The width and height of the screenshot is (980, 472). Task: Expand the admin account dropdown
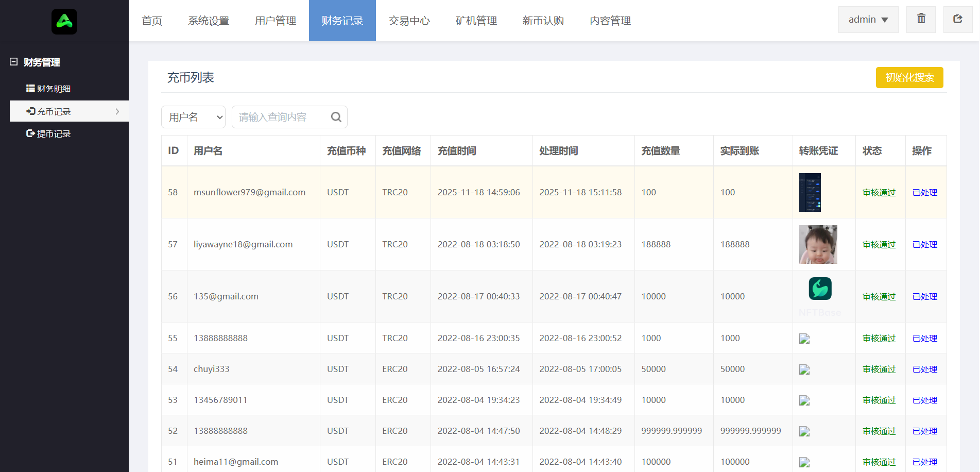[868, 20]
